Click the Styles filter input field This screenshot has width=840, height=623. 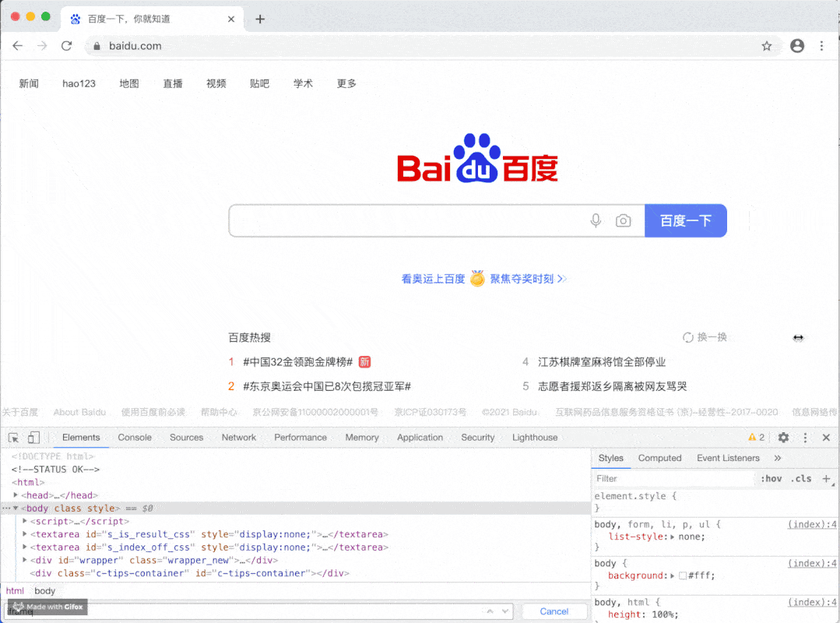point(673,479)
